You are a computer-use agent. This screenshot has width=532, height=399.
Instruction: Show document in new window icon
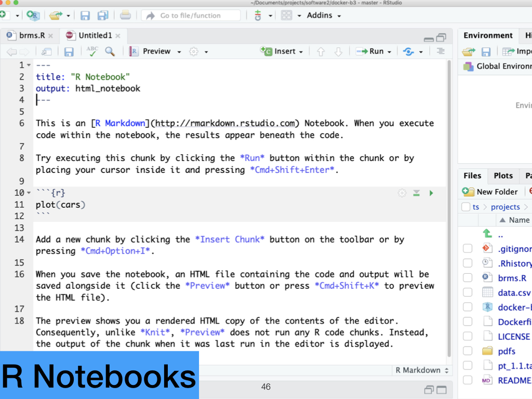pos(46,51)
